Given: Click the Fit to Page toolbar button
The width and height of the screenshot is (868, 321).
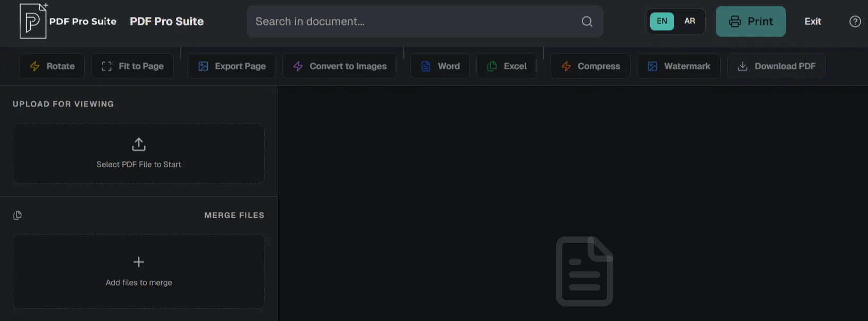Looking at the screenshot, I should tap(132, 66).
